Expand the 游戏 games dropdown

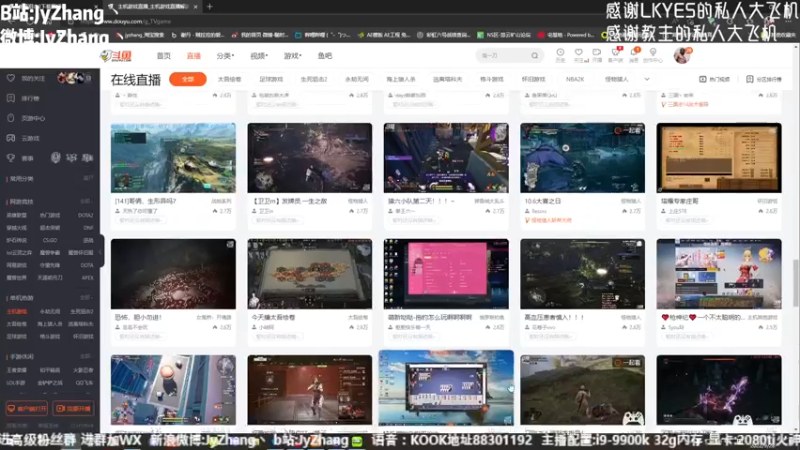[x=292, y=56]
